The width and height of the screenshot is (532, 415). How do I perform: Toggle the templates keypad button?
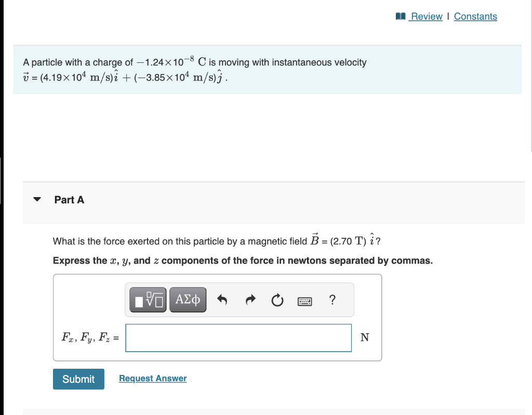click(x=147, y=299)
